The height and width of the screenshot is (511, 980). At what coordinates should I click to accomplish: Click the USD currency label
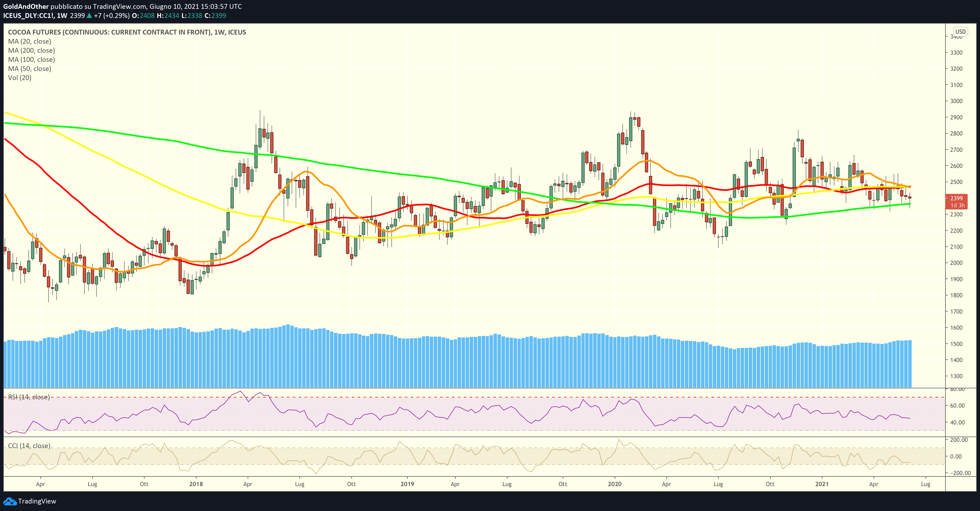click(961, 32)
